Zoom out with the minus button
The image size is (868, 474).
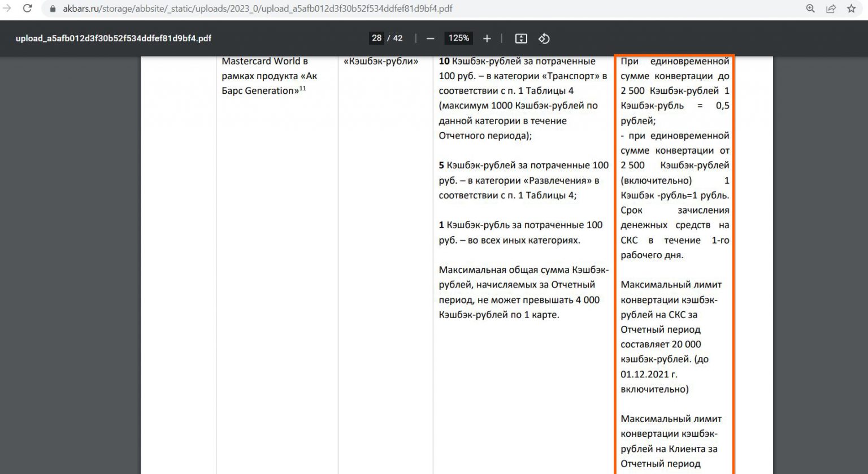pos(431,38)
